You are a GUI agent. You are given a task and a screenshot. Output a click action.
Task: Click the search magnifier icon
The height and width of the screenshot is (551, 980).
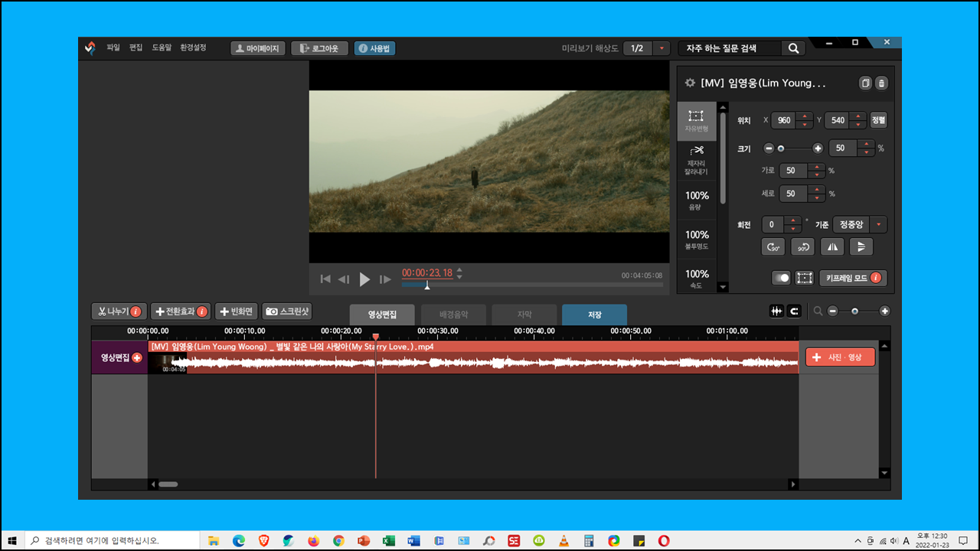tap(793, 48)
